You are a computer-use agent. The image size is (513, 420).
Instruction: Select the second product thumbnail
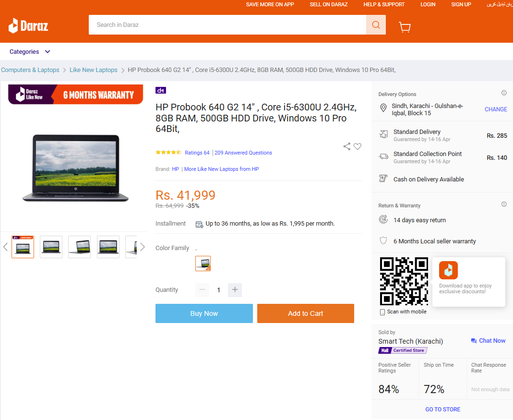click(51, 247)
